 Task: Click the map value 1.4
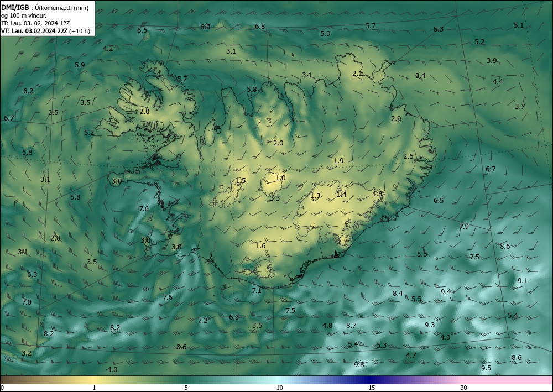(x=341, y=194)
